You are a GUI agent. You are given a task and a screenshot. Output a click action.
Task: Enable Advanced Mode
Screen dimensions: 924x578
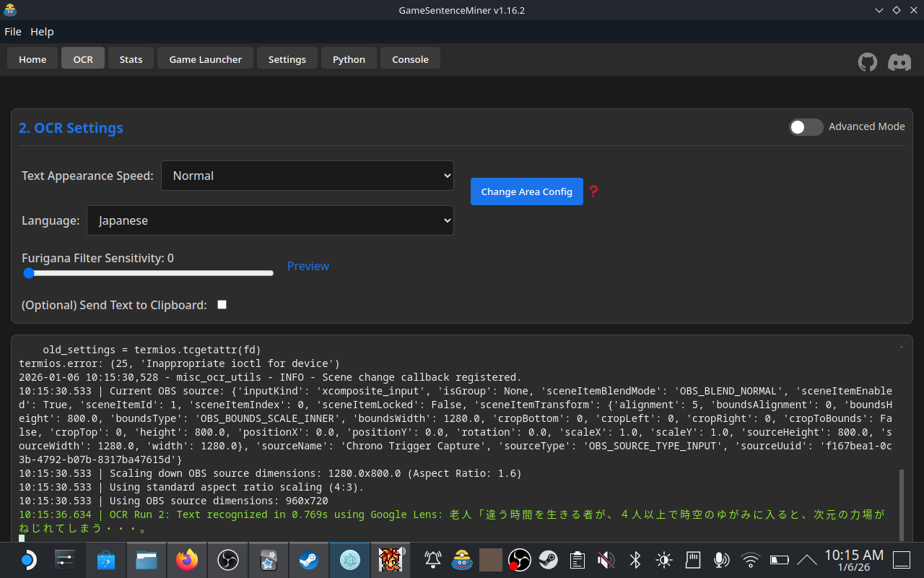click(806, 126)
